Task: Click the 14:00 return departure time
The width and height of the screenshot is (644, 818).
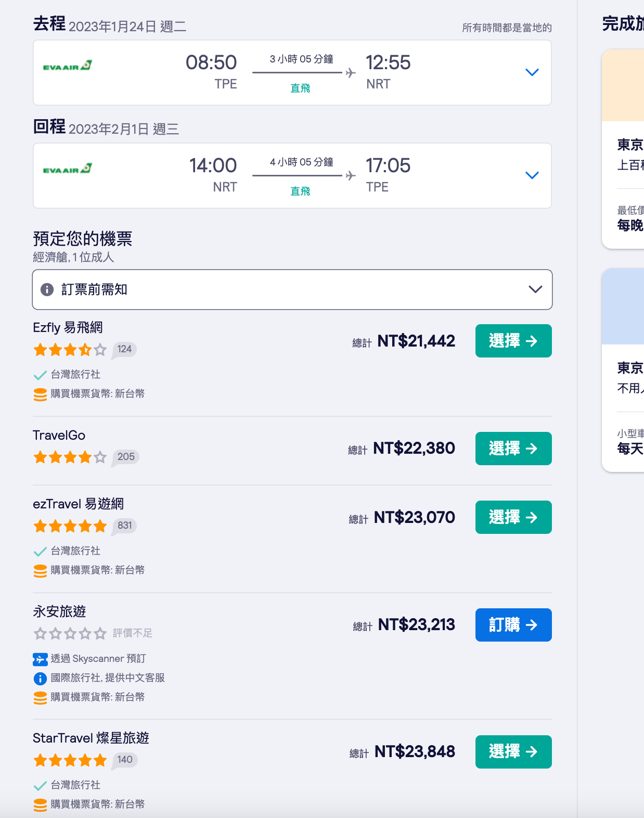Action: click(213, 165)
